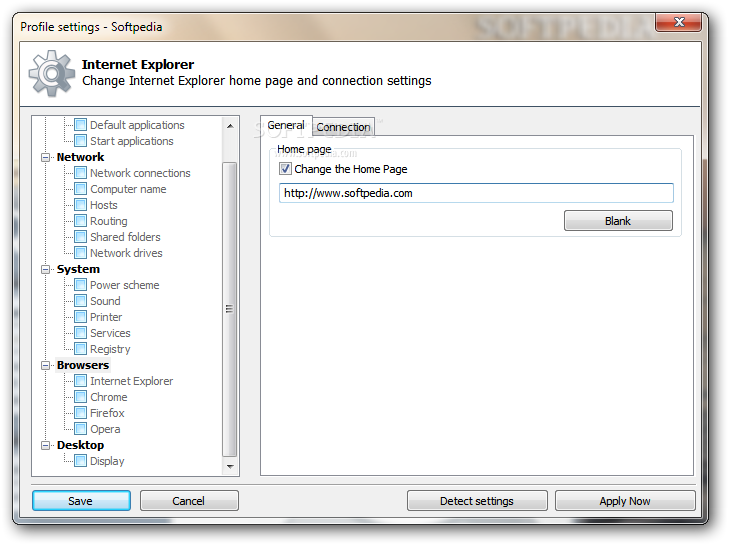
Task: Select the Start applications tree label
Action: (132, 141)
